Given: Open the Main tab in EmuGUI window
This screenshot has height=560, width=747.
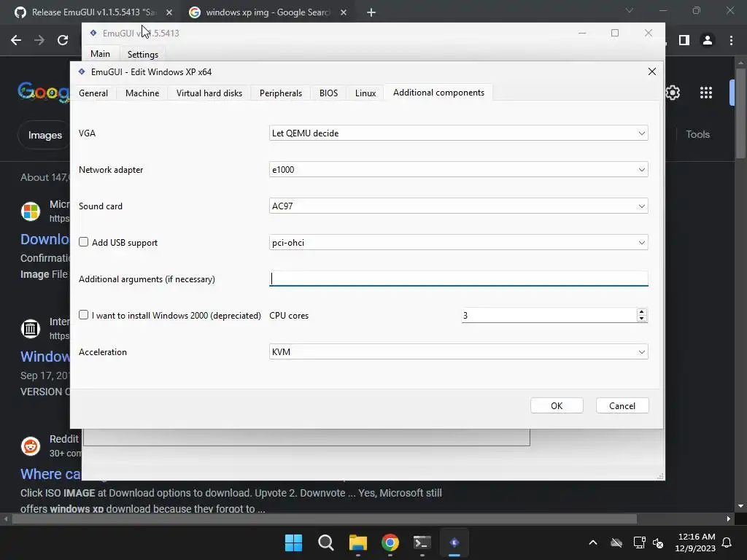Looking at the screenshot, I should pos(100,54).
